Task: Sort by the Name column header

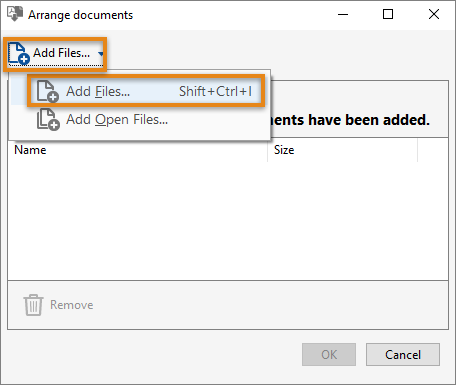Action: tap(138, 150)
